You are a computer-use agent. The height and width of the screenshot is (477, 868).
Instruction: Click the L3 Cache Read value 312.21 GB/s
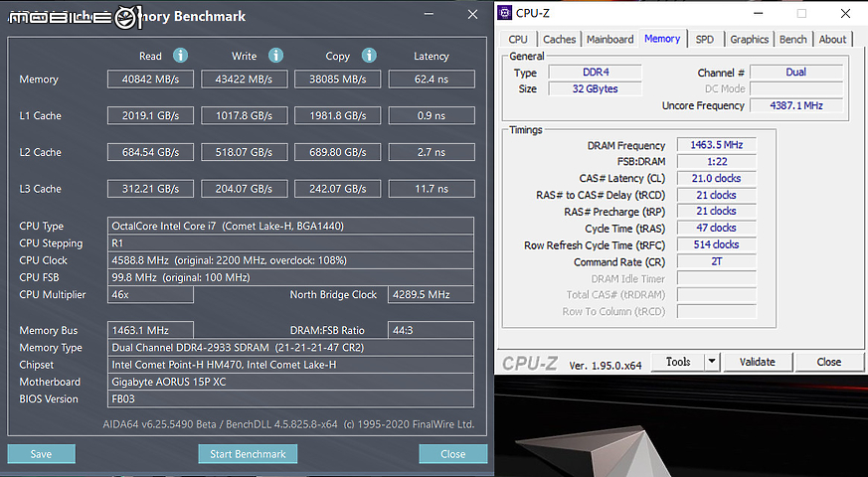(x=150, y=189)
